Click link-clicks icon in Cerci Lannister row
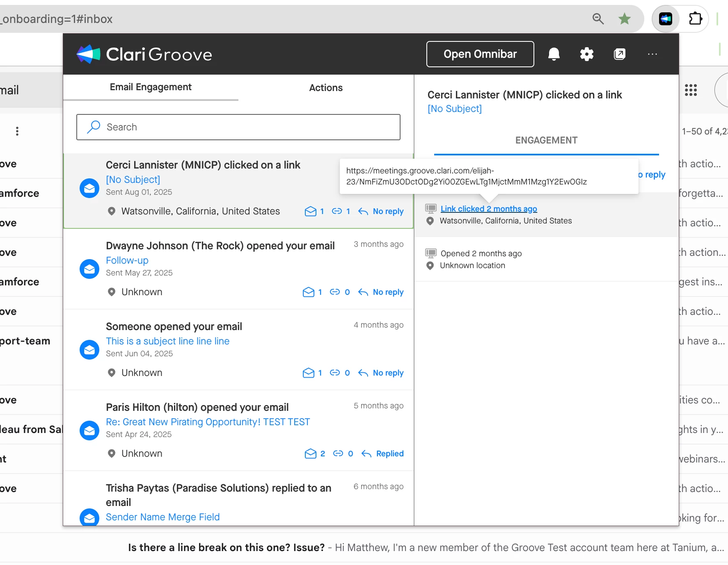The height and width of the screenshot is (565, 728). [337, 211]
